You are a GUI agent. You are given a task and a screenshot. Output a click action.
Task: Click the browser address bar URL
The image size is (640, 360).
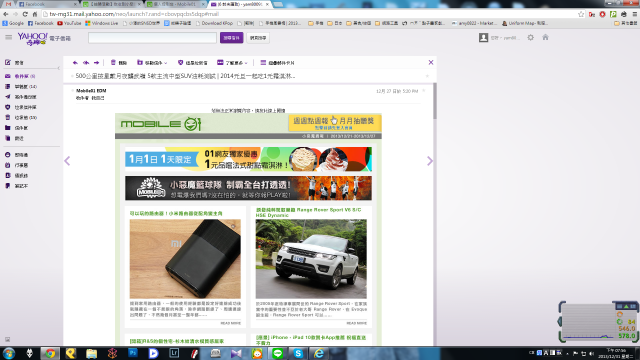[x=134, y=14]
